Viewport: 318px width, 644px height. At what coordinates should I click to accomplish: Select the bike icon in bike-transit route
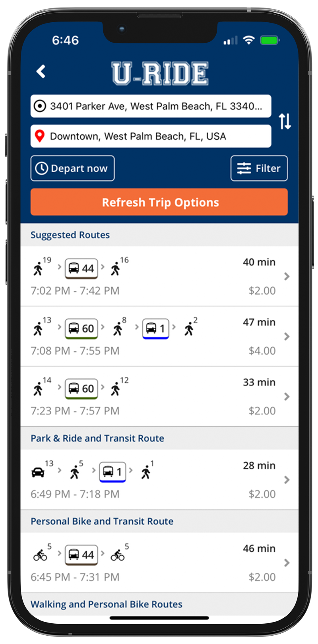click(40, 554)
